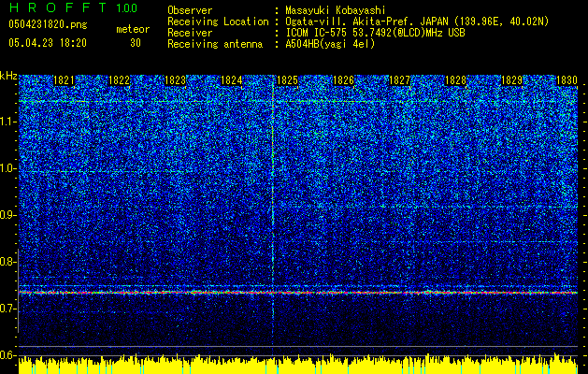Select the filename 0504231820.png
The width and height of the screenshot is (588, 374).
pyautogui.click(x=48, y=25)
